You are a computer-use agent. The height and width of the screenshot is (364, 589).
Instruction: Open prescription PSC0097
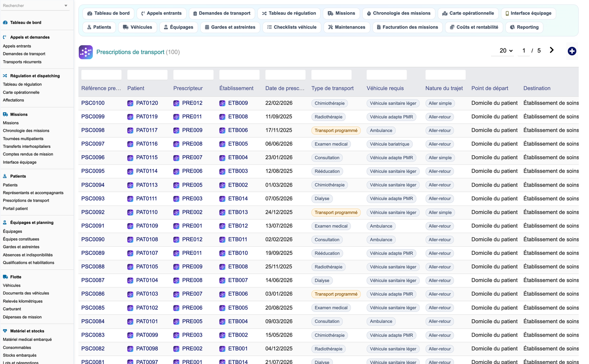(x=93, y=144)
